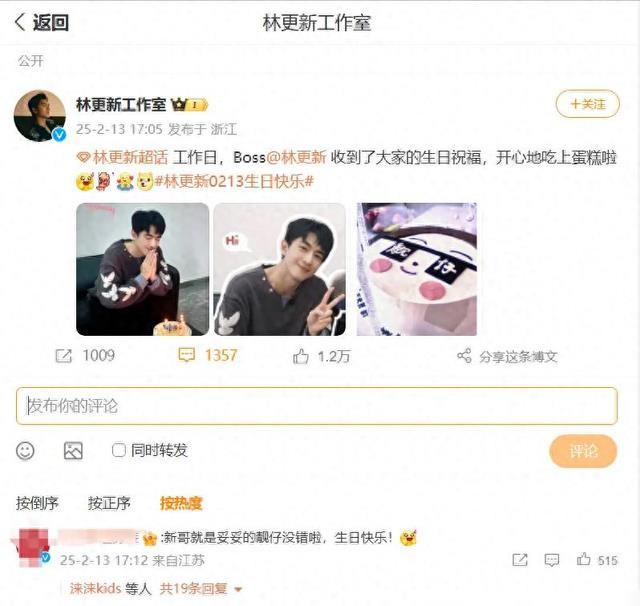
Task: Click the repost icon showing 1009
Action: point(64,356)
